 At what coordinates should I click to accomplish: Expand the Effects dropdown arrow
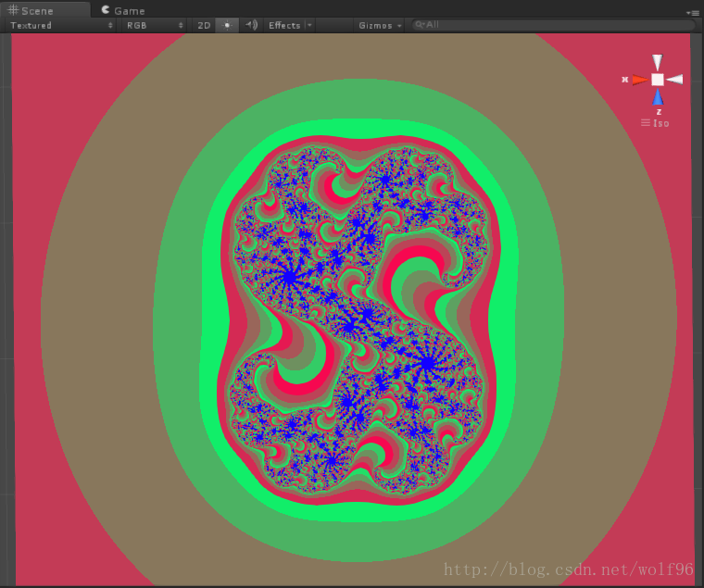(x=309, y=26)
